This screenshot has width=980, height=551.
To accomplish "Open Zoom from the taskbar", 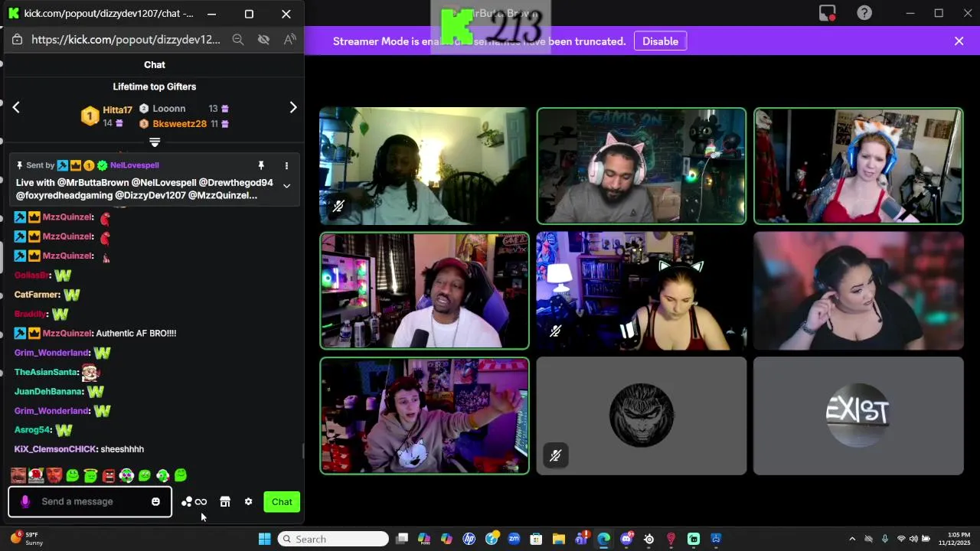I will point(514,539).
